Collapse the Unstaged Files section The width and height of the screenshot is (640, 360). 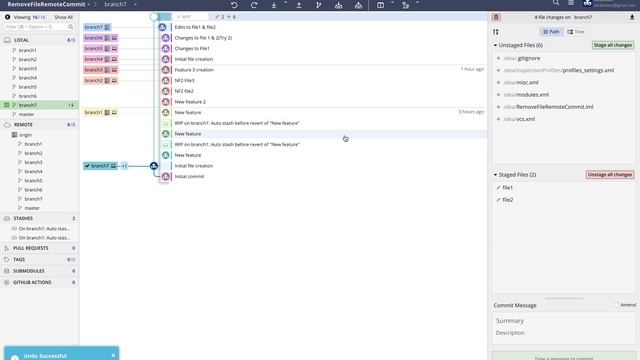click(495, 45)
